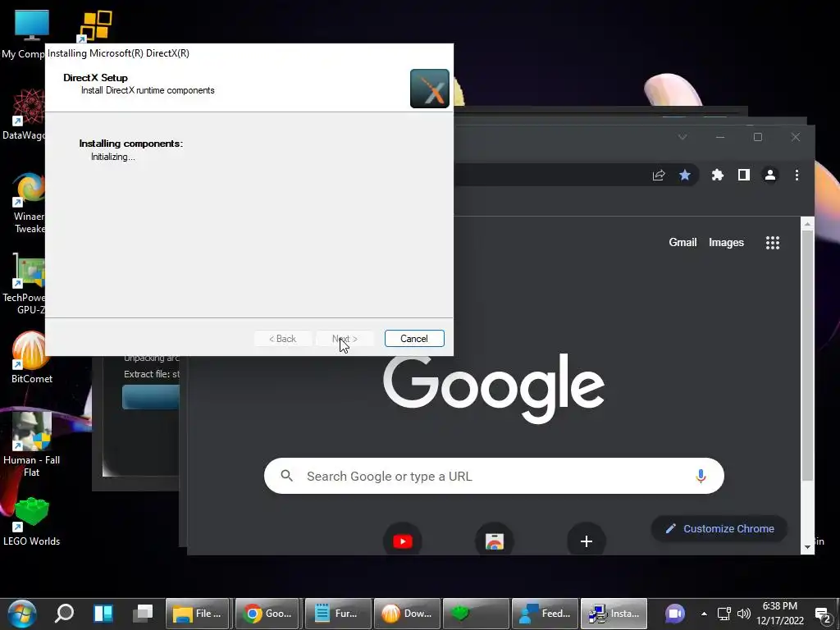Open the yellow squares desktop shortcut
This screenshot has width=840, height=630.
click(x=95, y=25)
